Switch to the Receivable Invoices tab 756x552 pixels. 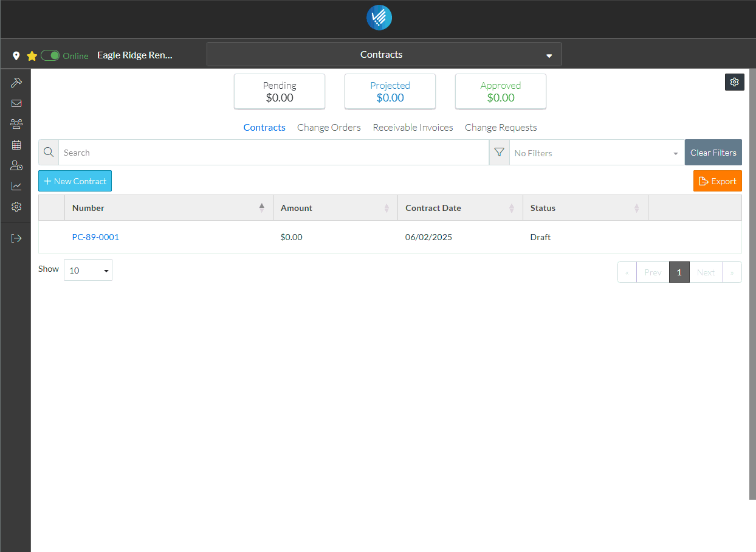tap(413, 128)
